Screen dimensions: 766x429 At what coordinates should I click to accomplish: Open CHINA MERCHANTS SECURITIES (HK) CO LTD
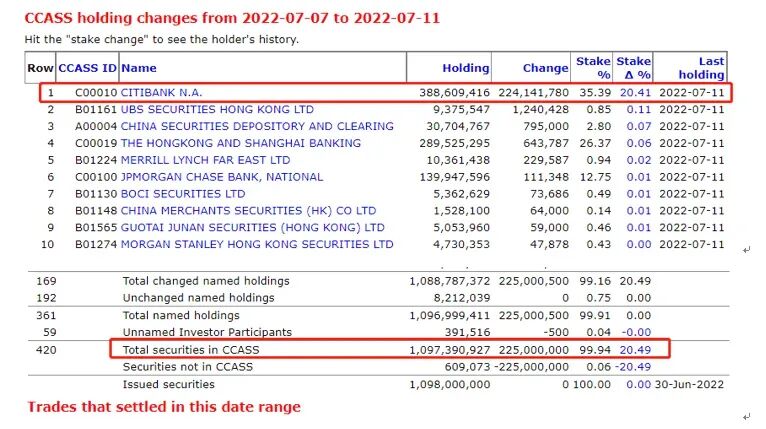(248, 211)
